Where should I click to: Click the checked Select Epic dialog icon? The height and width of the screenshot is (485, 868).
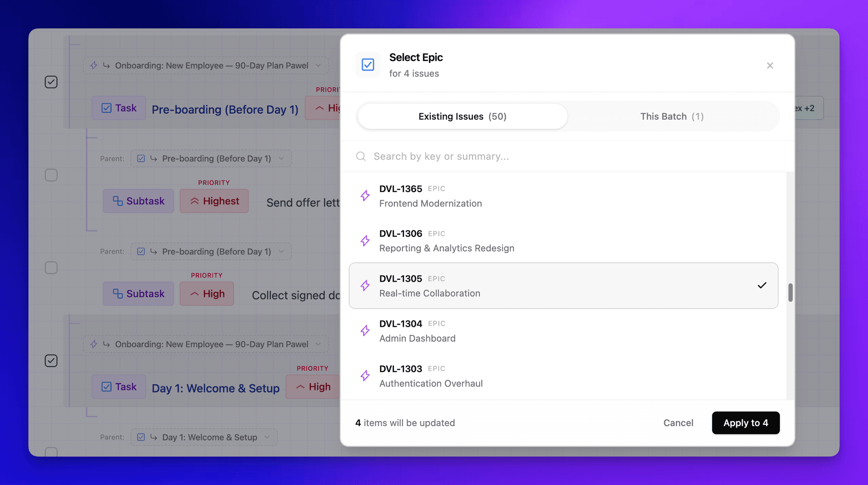(368, 65)
